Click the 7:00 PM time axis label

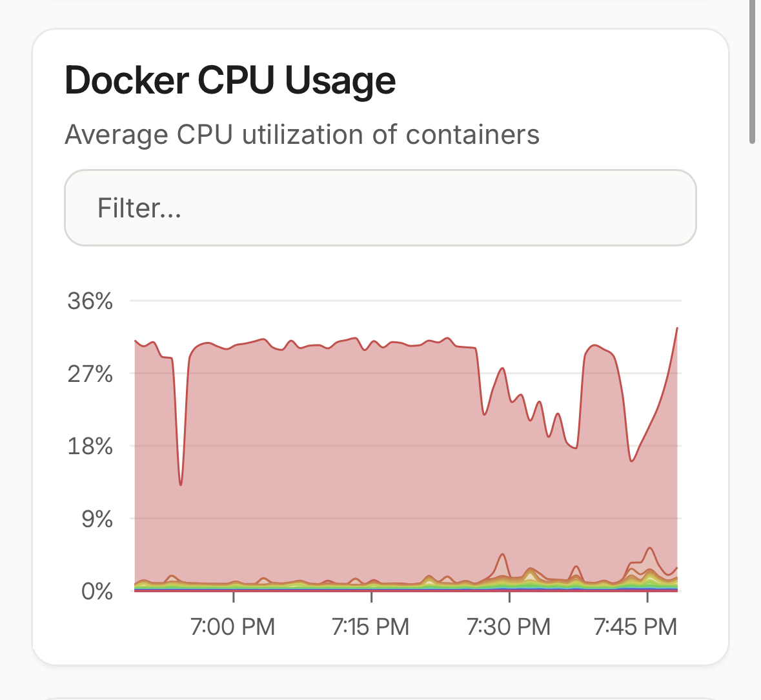point(233,626)
